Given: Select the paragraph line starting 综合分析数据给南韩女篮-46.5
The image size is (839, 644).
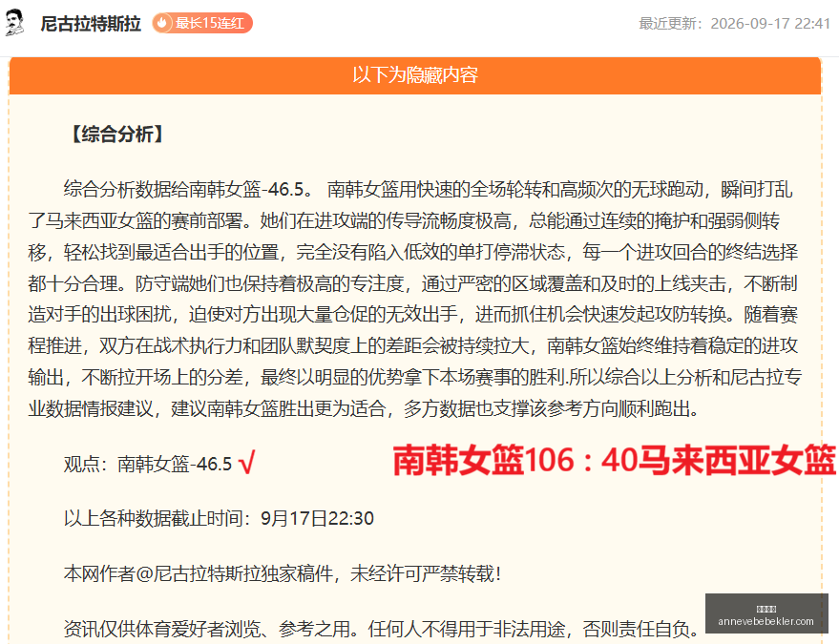Looking at the screenshot, I should click(428, 189).
